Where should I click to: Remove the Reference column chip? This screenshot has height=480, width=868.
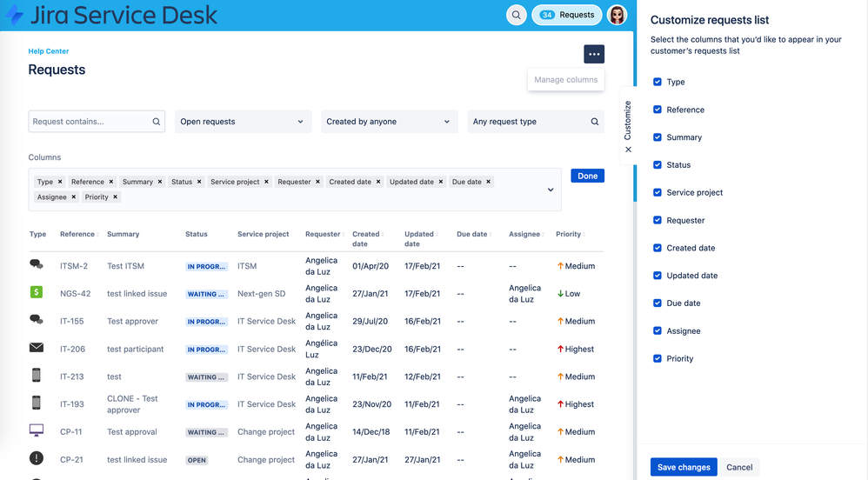click(x=110, y=182)
